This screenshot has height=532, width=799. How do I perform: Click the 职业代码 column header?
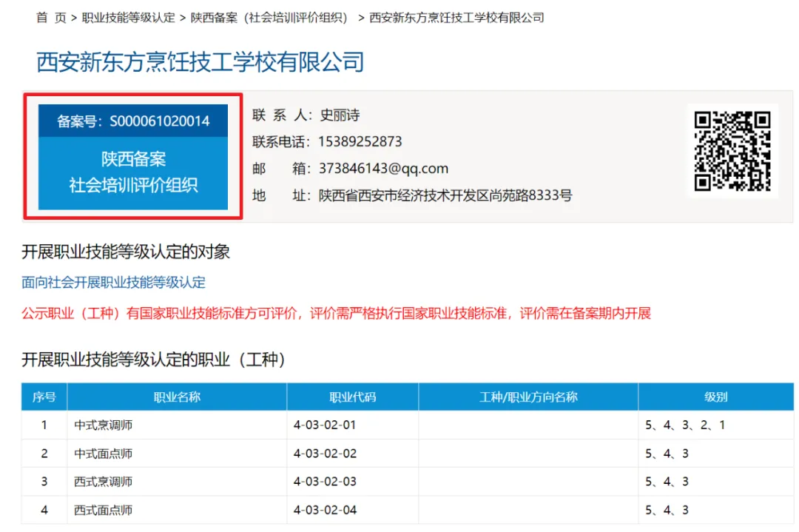(x=352, y=397)
